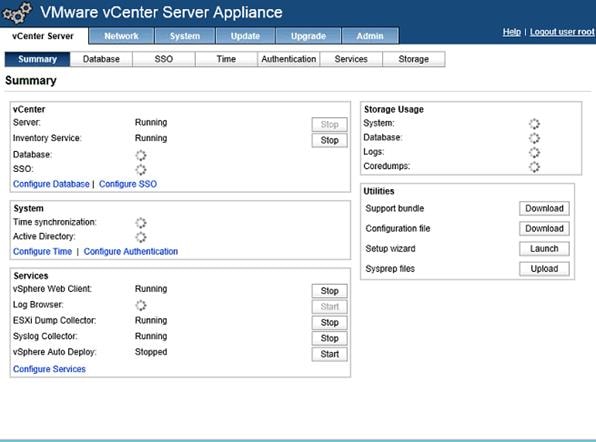This screenshot has width=596, height=442.
Task: Open the Network main tab
Action: 121,36
